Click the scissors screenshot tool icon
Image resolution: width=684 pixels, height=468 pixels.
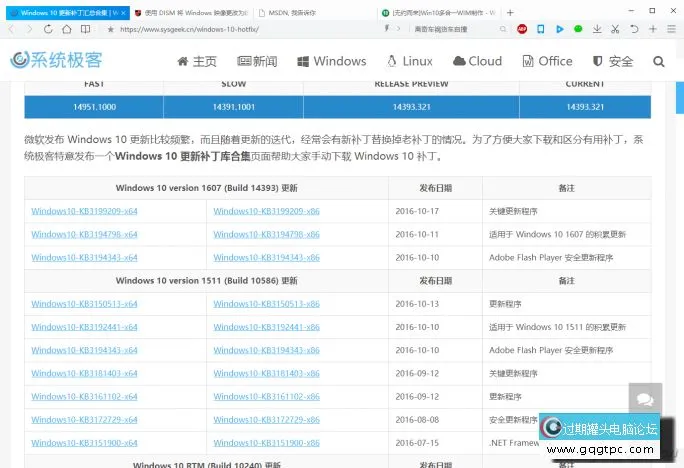pos(615,29)
